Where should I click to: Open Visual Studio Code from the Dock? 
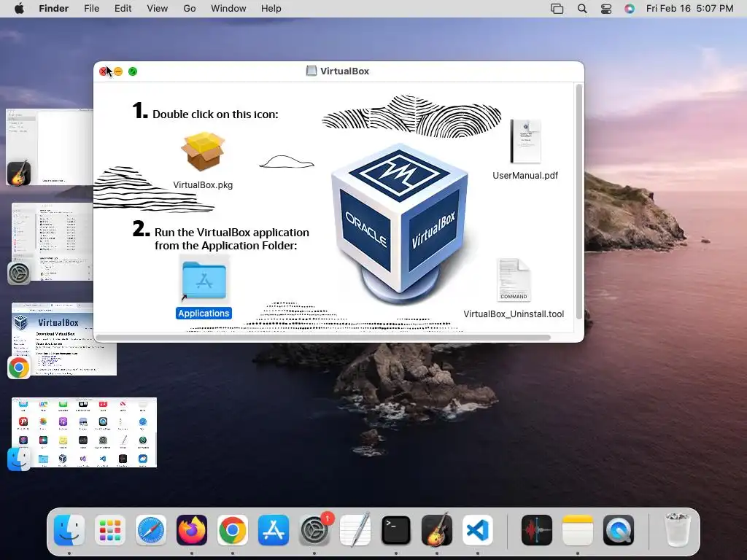tap(478, 530)
